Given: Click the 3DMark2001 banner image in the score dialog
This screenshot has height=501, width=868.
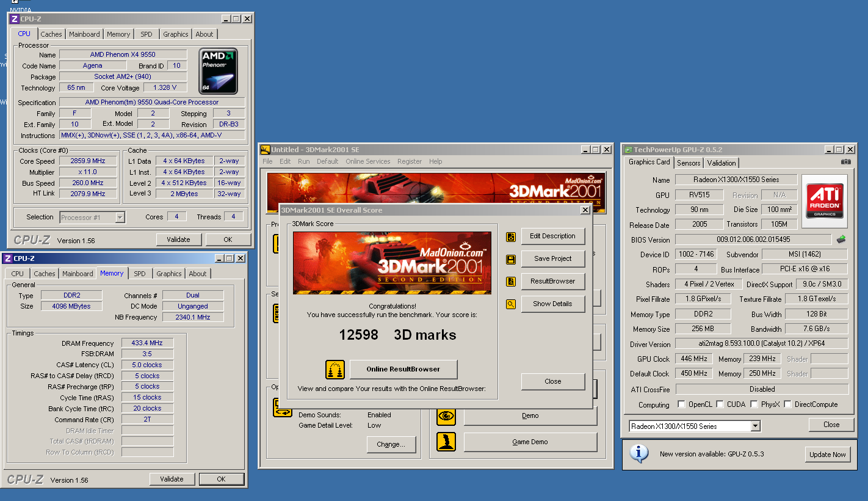Looking at the screenshot, I should pyautogui.click(x=392, y=263).
